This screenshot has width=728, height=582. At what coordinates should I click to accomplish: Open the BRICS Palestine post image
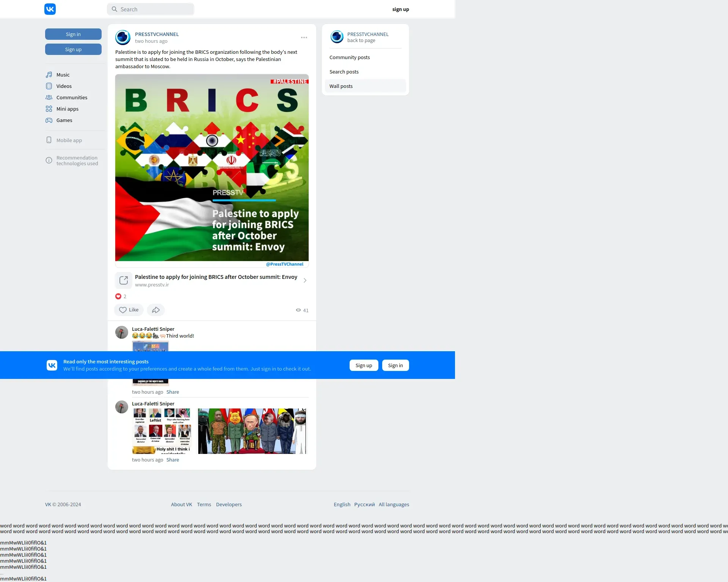click(x=212, y=167)
